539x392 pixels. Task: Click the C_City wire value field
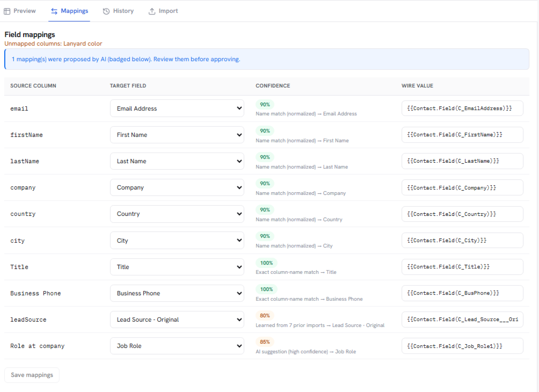(x=462, y=240)
